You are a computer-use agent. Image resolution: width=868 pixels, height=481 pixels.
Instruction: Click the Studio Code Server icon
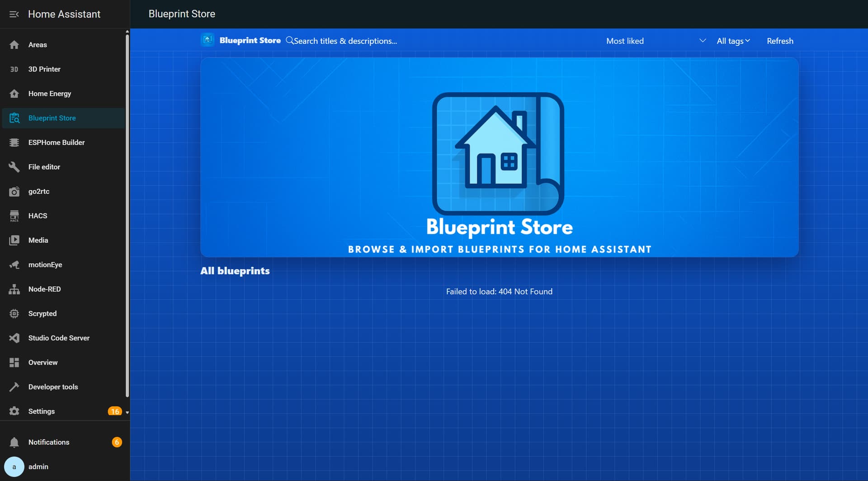pyautogui.click(x=14, y=338)
